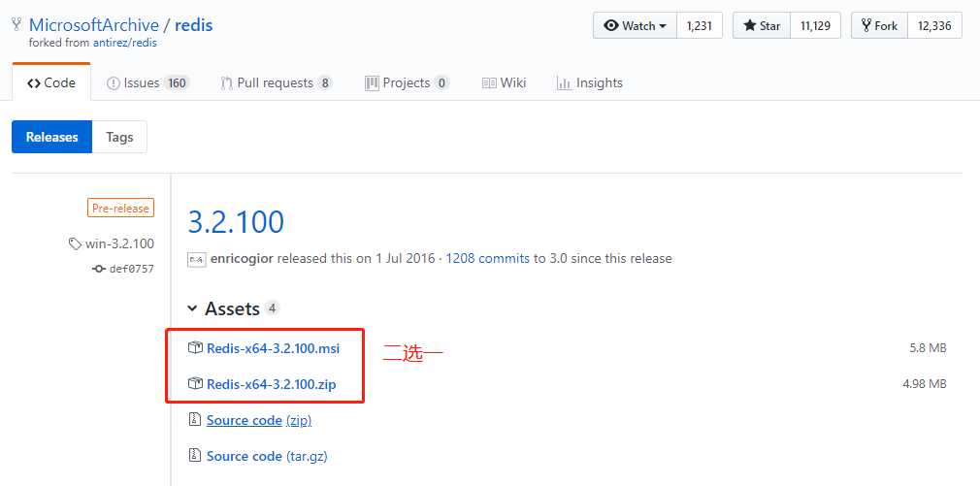Select the Releases button
Viewport: 980px width, 486px height.
(x=51, y=137)
